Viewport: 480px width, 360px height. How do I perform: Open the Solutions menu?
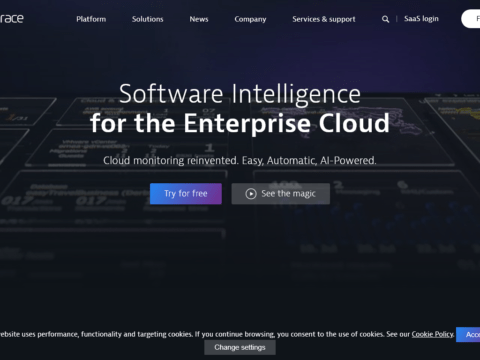[148, 19]
